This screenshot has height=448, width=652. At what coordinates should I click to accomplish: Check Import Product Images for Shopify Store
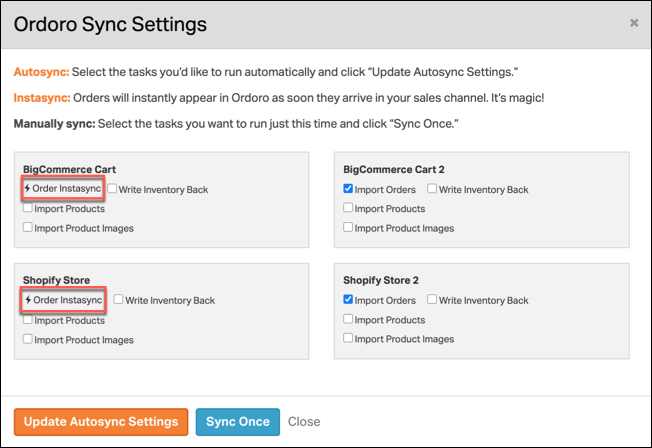27,339
